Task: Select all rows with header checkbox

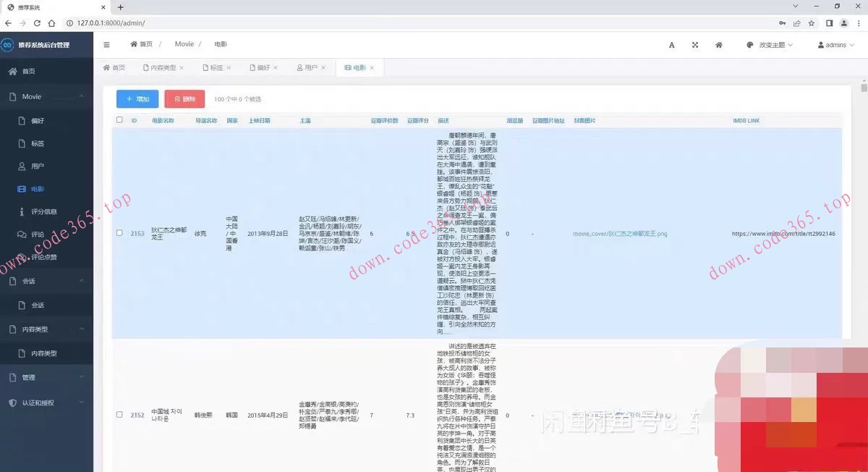Action: pos(119,120)
